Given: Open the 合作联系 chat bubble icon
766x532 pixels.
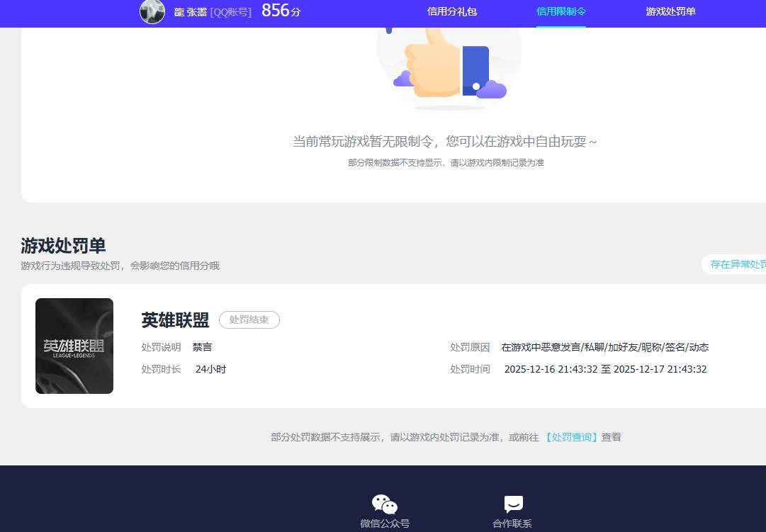Looking at the screenshot, I should click(x=512, y=503).
